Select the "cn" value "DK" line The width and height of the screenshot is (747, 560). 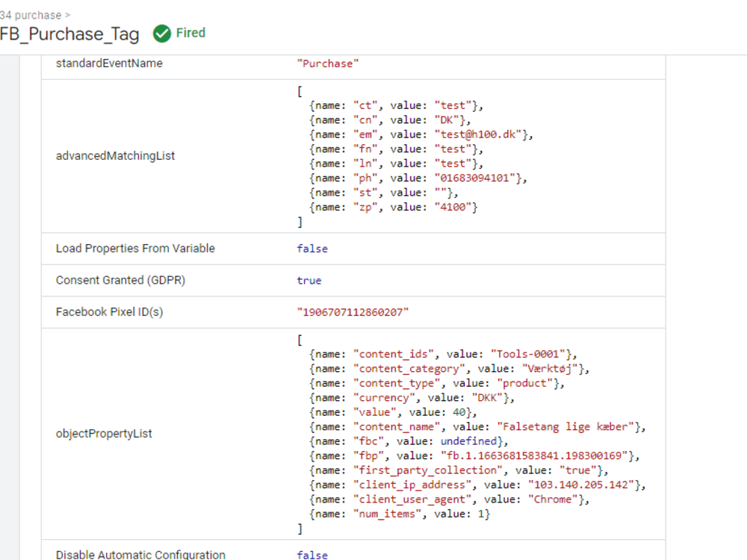click(x=390, y=120)
